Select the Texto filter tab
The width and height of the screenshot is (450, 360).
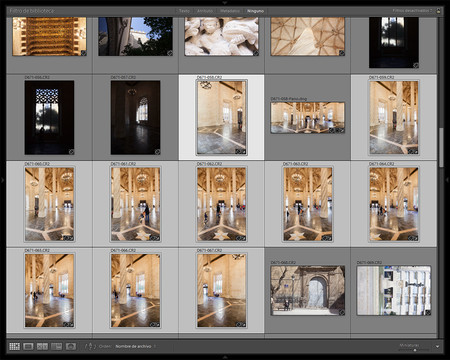point(184,11)
